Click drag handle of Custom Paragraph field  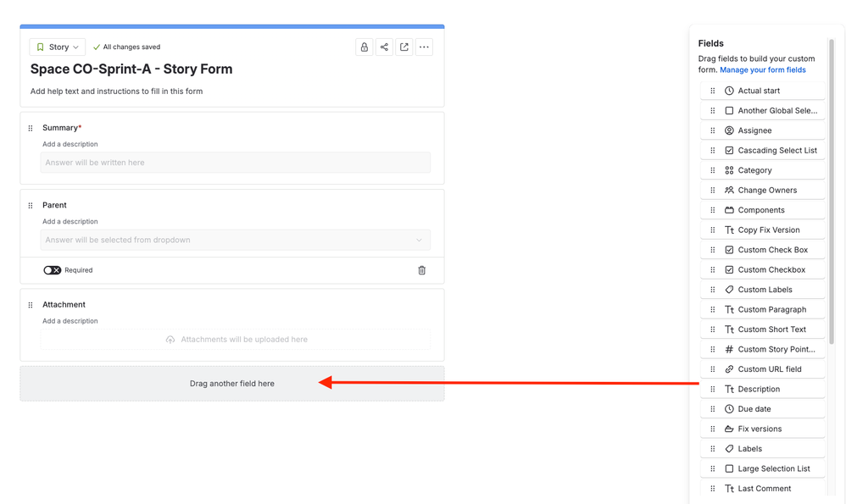pyautogui.click(x=713, y=309)
